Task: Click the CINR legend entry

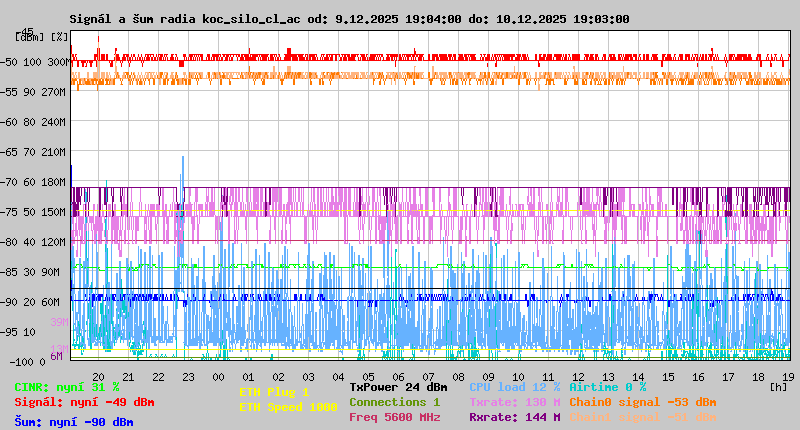Action: [66, 387]
